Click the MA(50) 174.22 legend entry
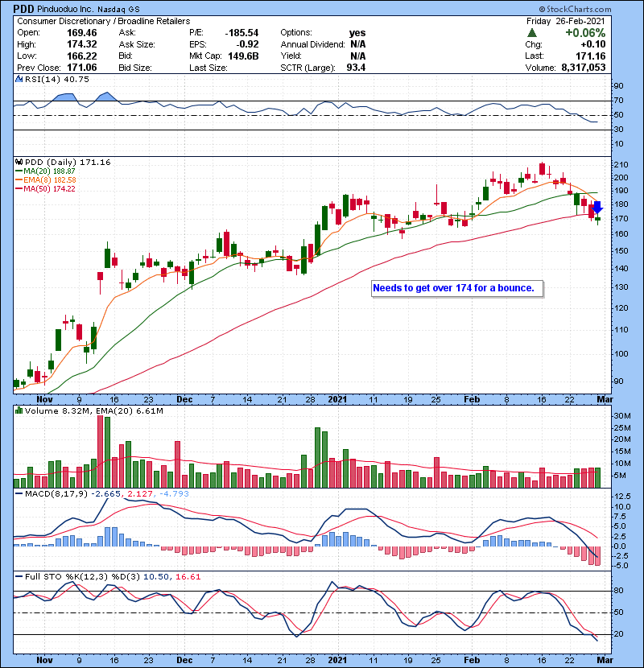The image size is (644, 668). [45, 189]
